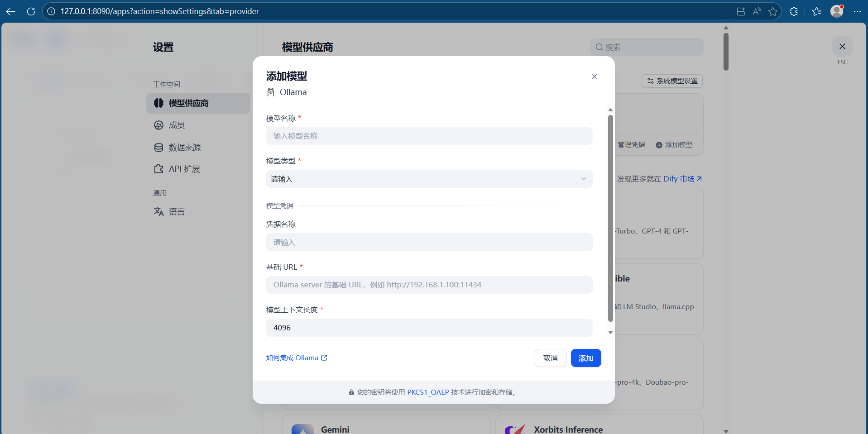The height and width of the screenshot is (434, 868).
Task: Open the 成员 settings section
Action: [198, 125]
